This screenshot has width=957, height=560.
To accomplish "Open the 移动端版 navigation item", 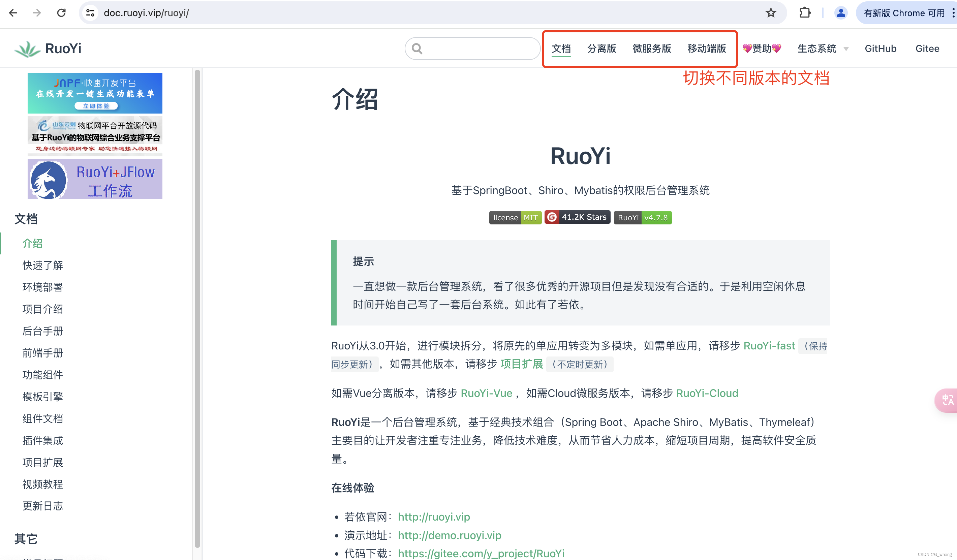I will click(x=706, y=49).
